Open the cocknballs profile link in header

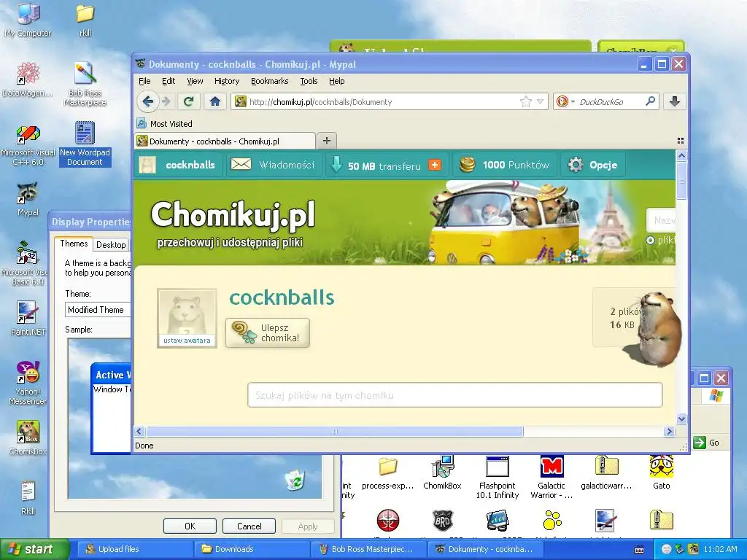(190, 165)
